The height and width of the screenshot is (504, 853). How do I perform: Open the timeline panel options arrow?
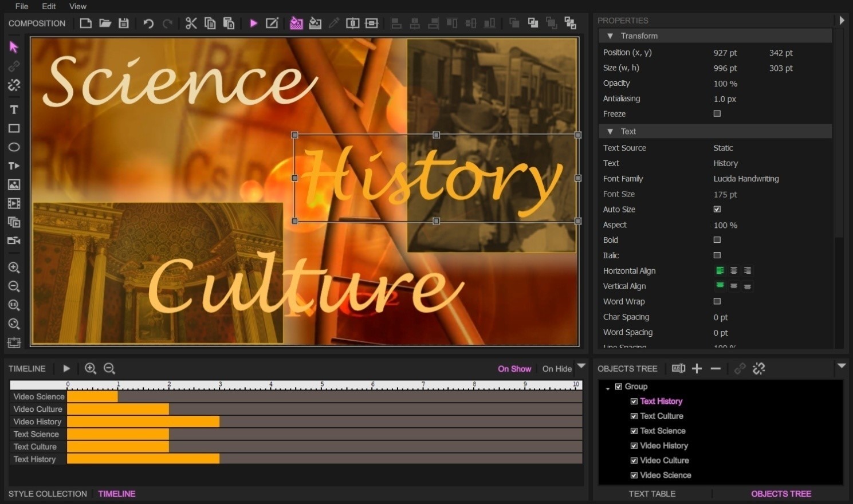581,365
